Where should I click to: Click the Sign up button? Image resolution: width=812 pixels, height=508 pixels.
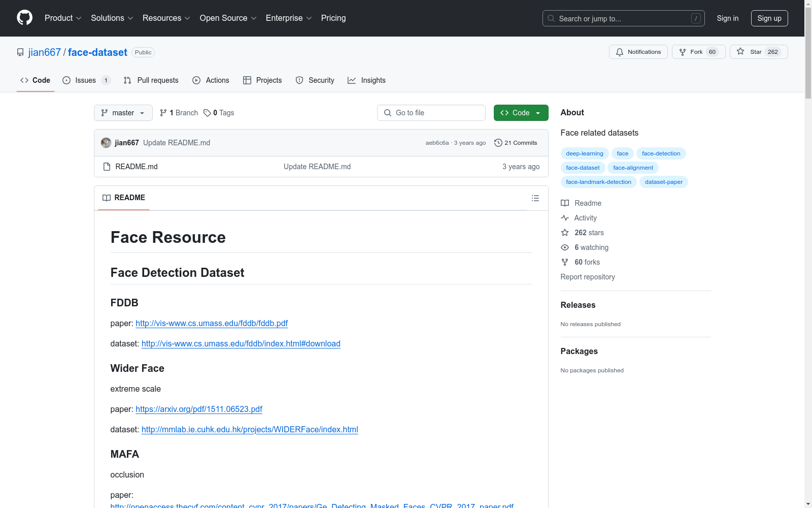pyautogui.click(x=769, y=18)
